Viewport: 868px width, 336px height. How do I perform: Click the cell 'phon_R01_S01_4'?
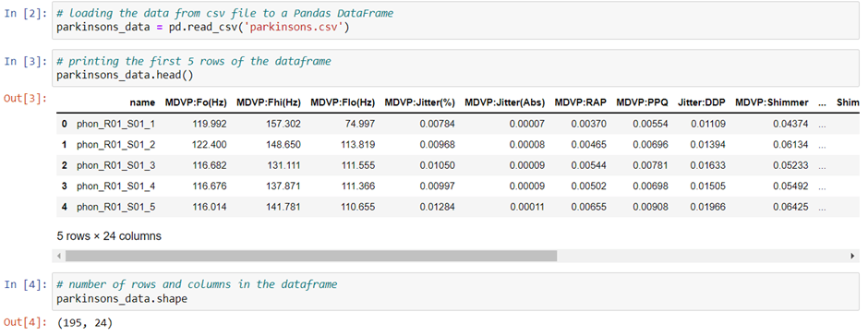[115, 186]
